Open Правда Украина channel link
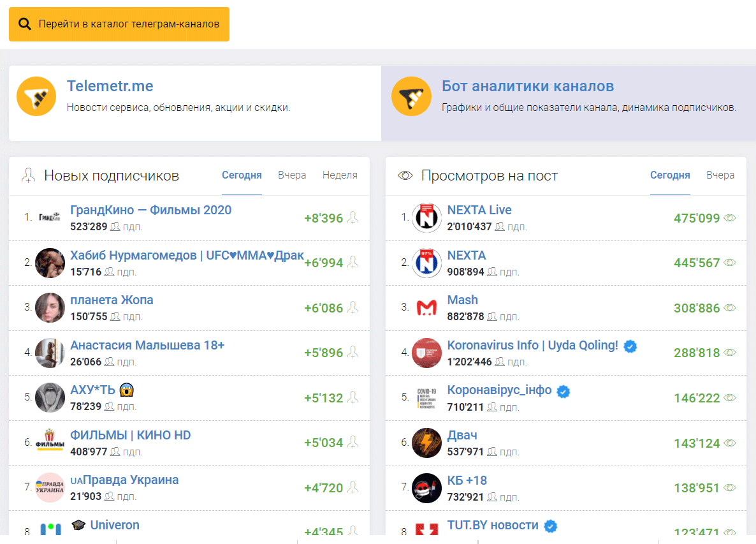Image resolution: width=756 pixels, height=544 pixels. [124, 480]
